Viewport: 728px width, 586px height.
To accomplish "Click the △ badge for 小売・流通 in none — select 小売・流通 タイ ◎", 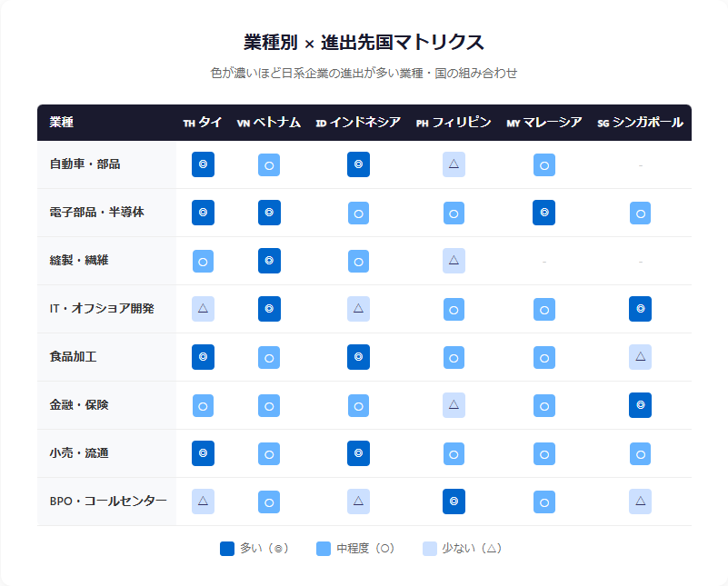I will [x=203, y=453].
